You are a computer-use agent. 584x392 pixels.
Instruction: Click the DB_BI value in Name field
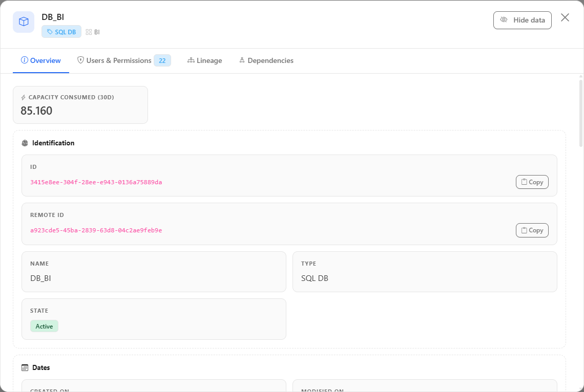pos(40,278)
